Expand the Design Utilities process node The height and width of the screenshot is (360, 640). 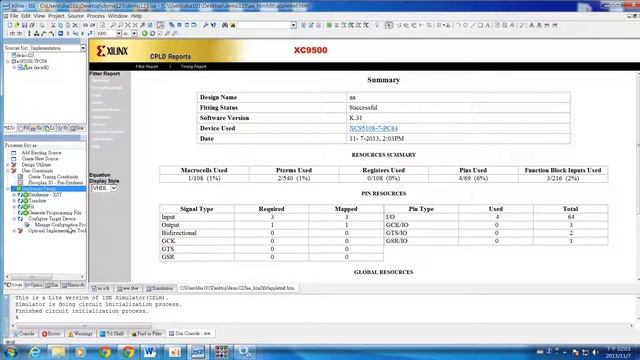pos(8,165)
